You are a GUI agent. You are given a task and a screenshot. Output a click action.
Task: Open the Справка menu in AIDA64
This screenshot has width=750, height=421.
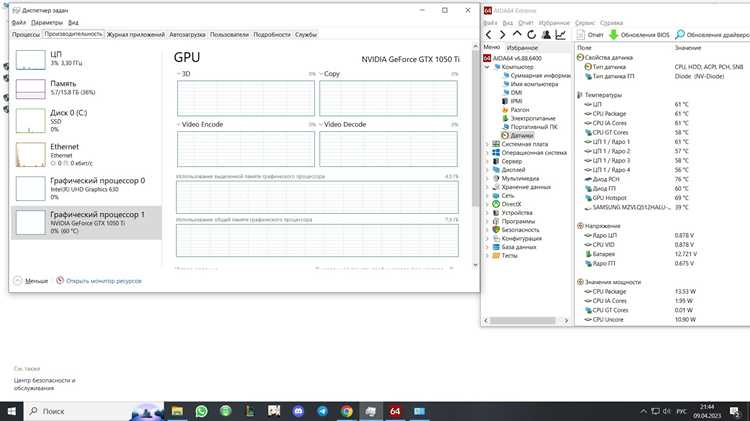click(611, 22)
